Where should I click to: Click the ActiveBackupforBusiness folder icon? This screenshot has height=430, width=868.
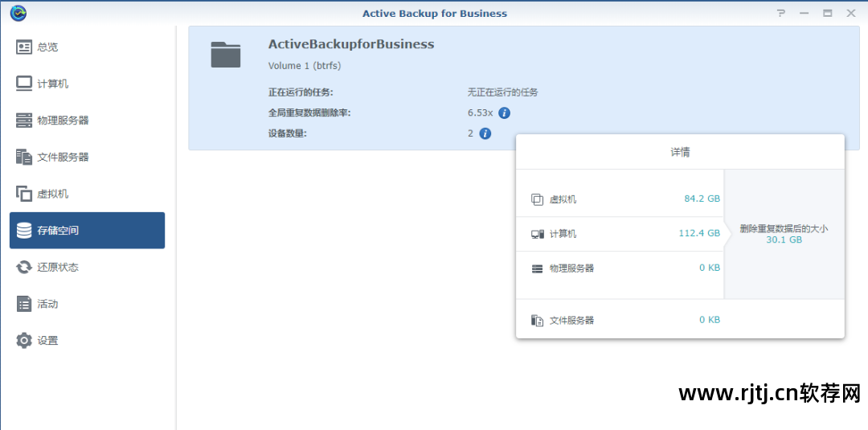coord(226,55)
